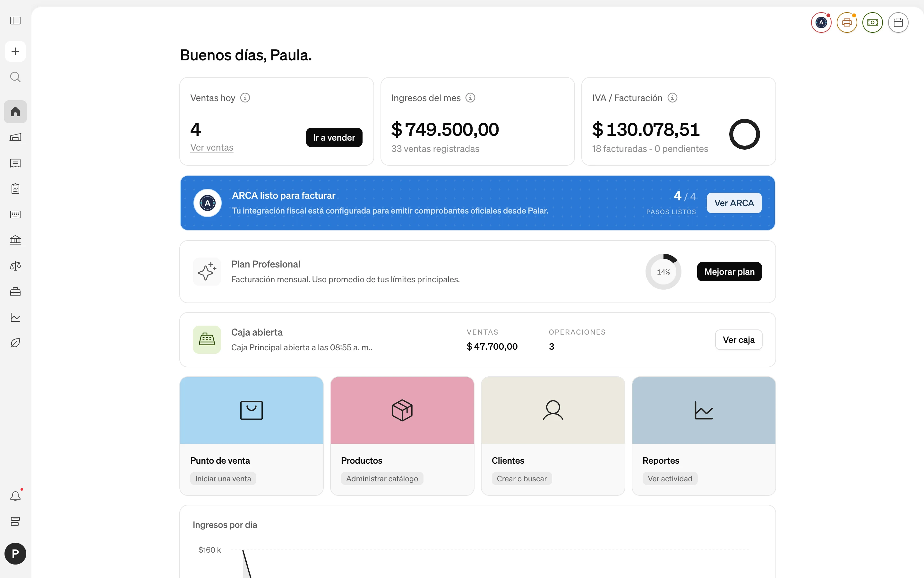924x578 pixels.
Task: Open the leaf icon in sidebar
Action: (15, 343)
